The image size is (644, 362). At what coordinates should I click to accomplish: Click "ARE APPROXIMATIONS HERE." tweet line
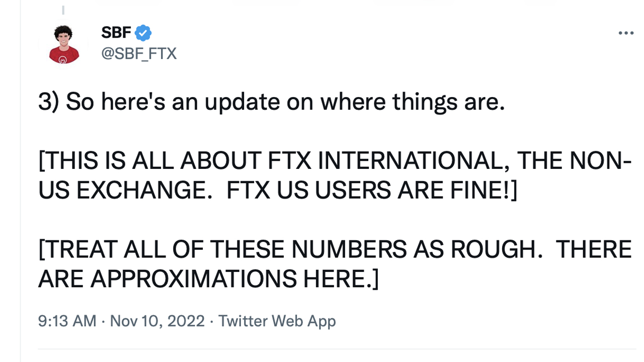[x=208, y=279]
